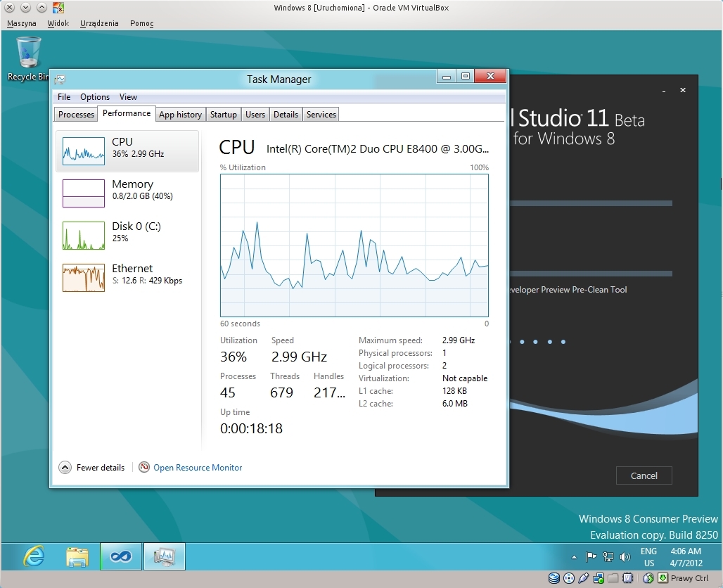Screen dimensions: 723x588
Task: Open the volume speaker tray icon
Action: click(625, 557)
